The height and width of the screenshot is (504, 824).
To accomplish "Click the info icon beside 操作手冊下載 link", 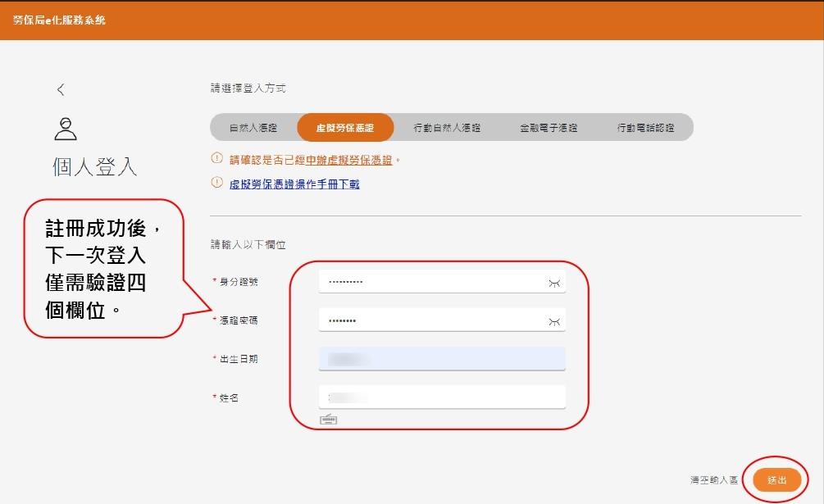I will coord(216,182).
